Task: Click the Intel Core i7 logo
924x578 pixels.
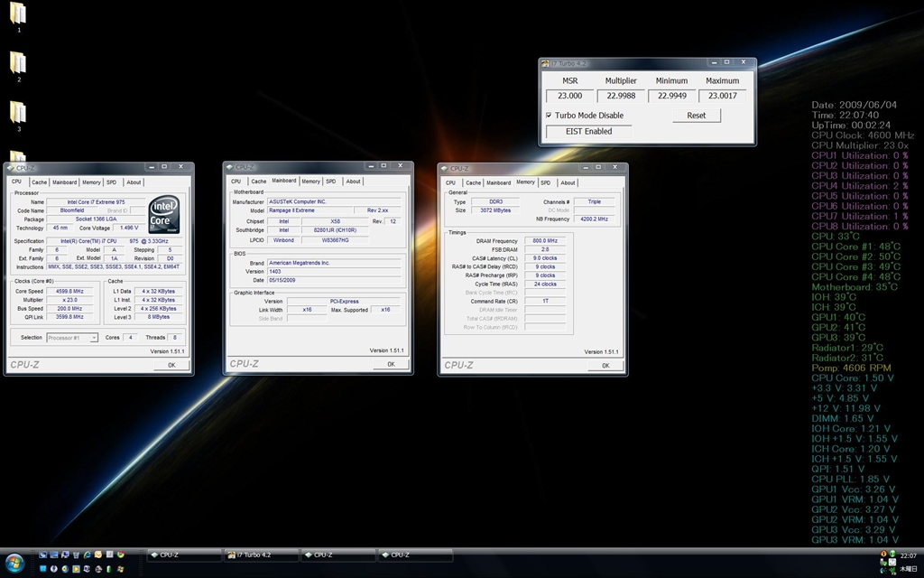Action: click(x=163, y=214)
